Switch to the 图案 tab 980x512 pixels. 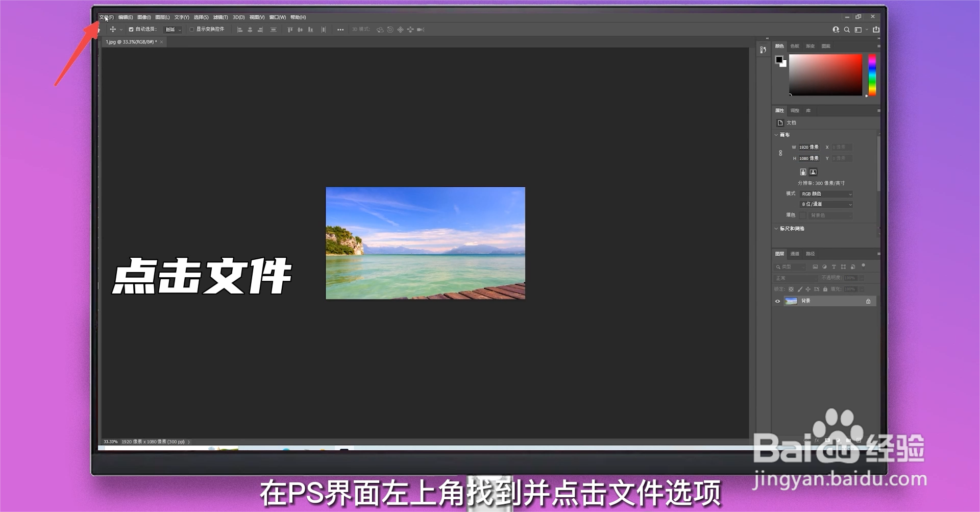tap(826, 46)
